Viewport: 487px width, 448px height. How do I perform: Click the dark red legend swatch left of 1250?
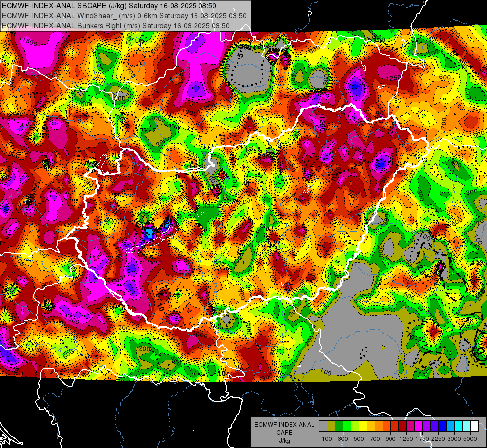pyautogui.click(x=403, y=426)
